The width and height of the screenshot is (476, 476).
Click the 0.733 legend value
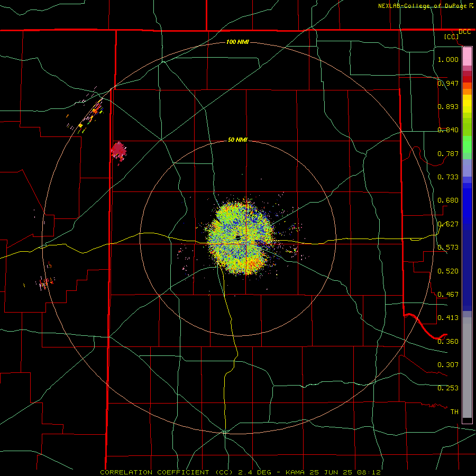click(x=448, y=177)
